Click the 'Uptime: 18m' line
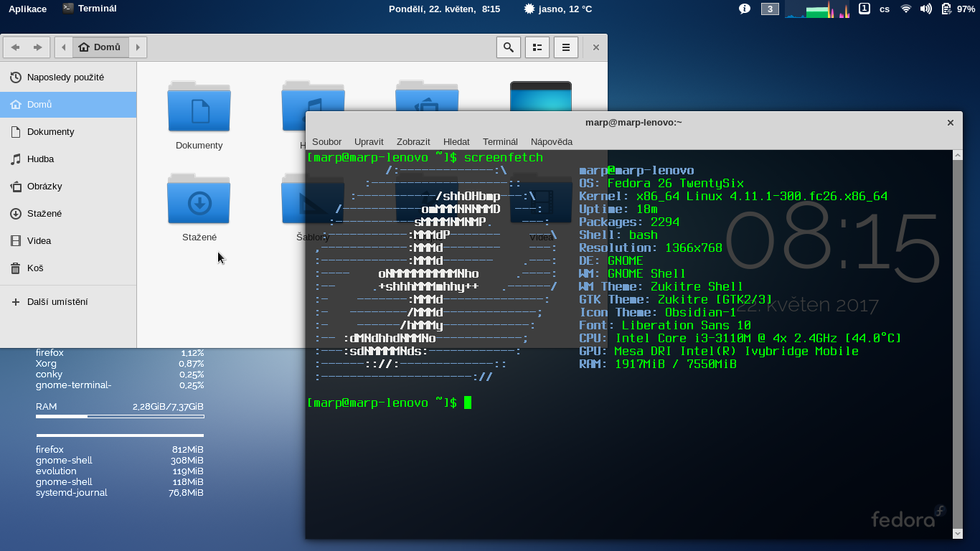Image resolution: width=980 pixels, height=551 pixels. coord(618,209)
